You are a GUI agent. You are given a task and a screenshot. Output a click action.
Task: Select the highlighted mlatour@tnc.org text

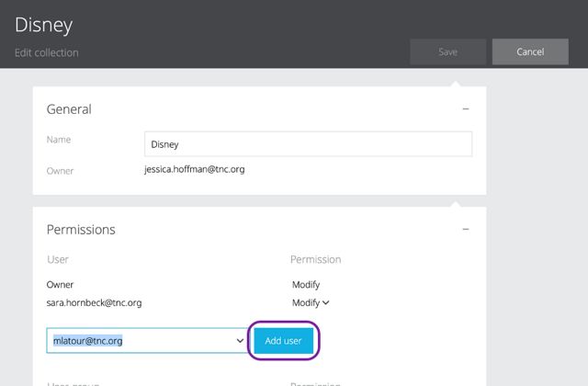pos(88,341)
